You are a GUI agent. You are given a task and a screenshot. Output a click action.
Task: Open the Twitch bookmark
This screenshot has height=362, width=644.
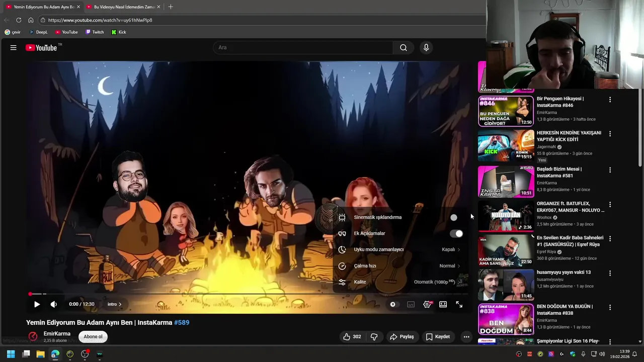(95, 32)
